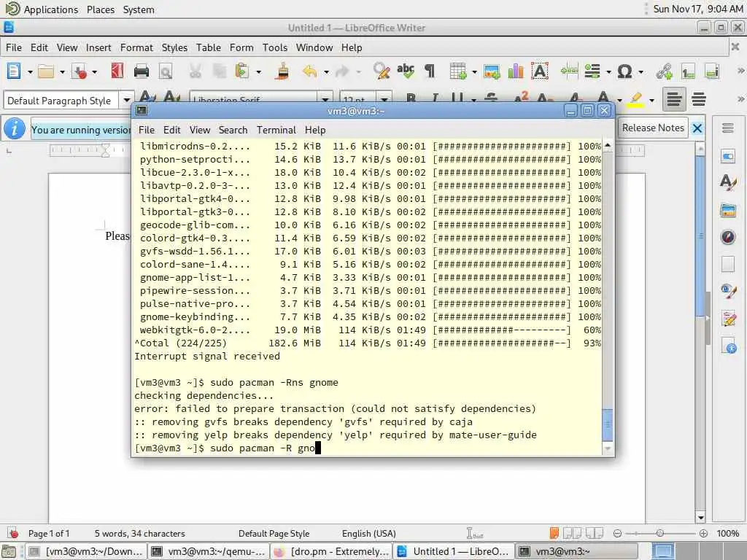Viewport: 747px width, 560px height.
Task: Expand highlighting color dropdown arrow
Action: coord(651,101)
